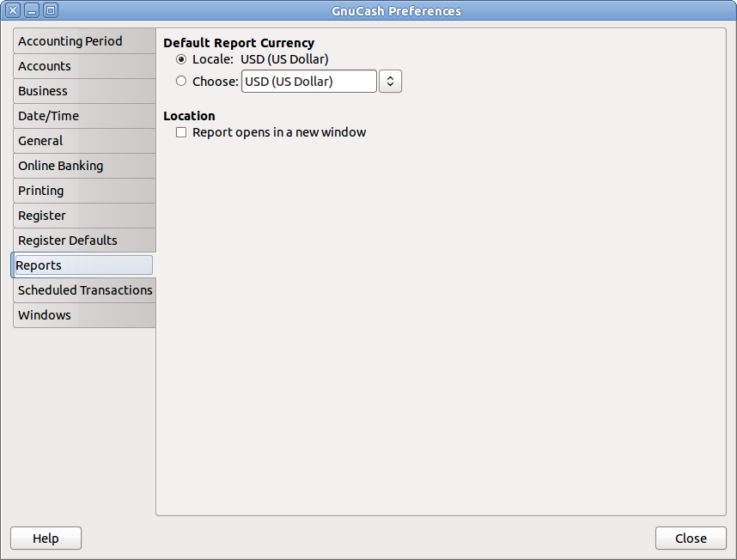This screenshot has height=560, width=737.
Task: Open the Register tab
Action: tap(84, 216)
